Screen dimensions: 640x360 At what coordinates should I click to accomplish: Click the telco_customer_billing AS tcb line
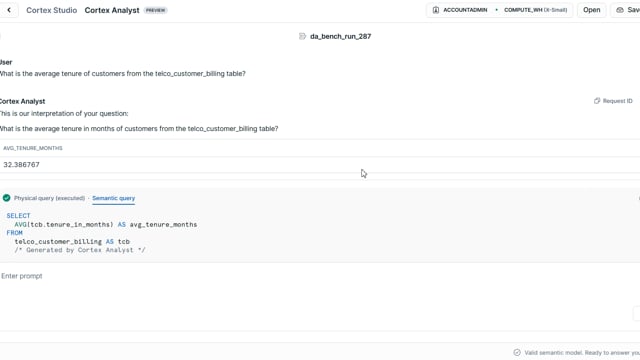click(72, 242)
